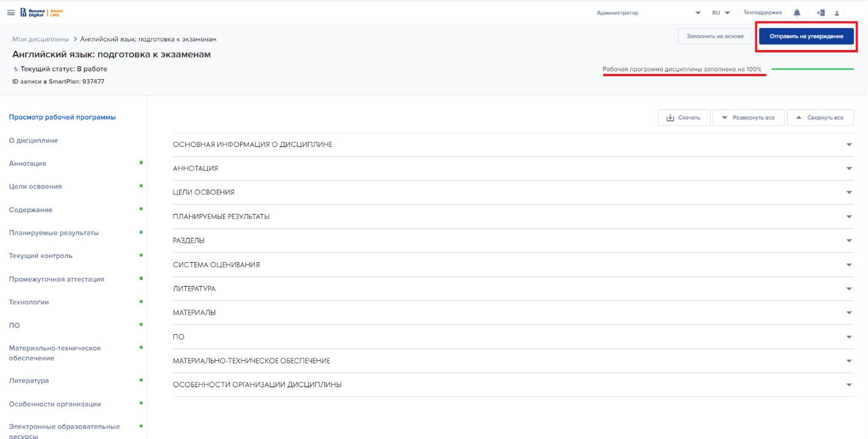Click the Вышка Digital Smart LMS logo
The width and height of the screenshot is (868, 439).
[x=41, y=13]
